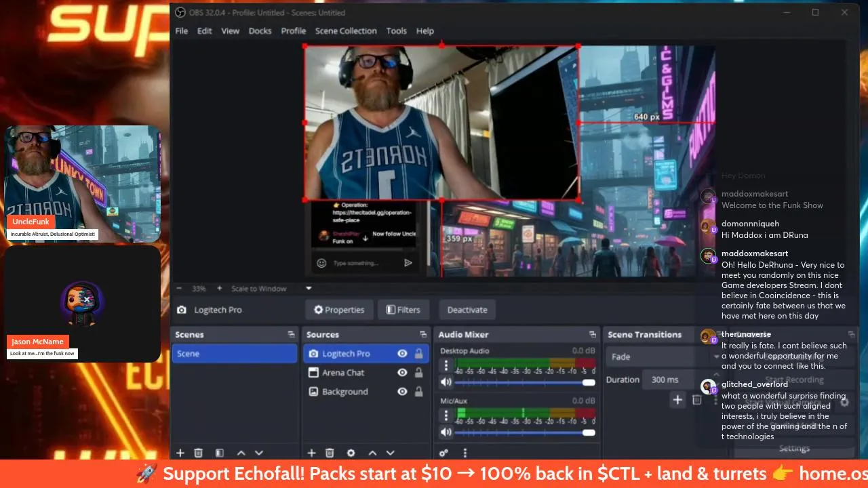Open Properties for Logitech Pro
The height and width of the screenshot is (488, 868).
pos(339,310)
